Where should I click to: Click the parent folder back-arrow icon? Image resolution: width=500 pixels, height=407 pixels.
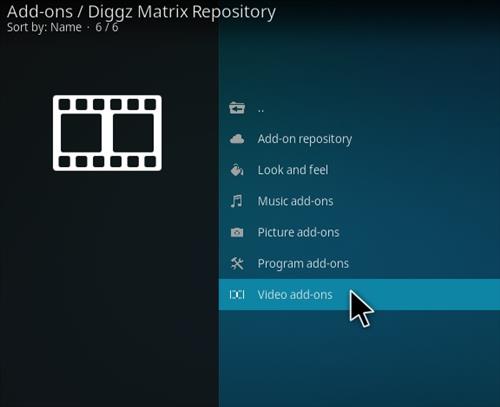point(237,108)
